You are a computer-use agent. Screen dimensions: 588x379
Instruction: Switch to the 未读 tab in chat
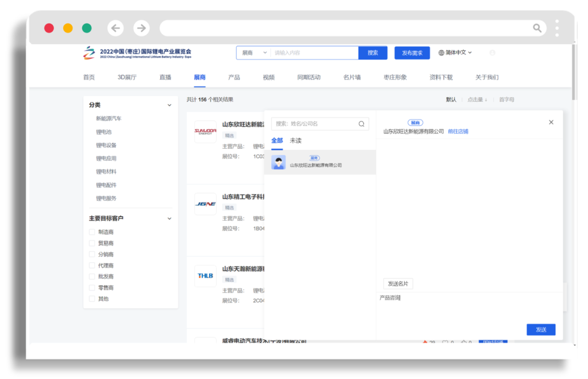coord(296,141)
